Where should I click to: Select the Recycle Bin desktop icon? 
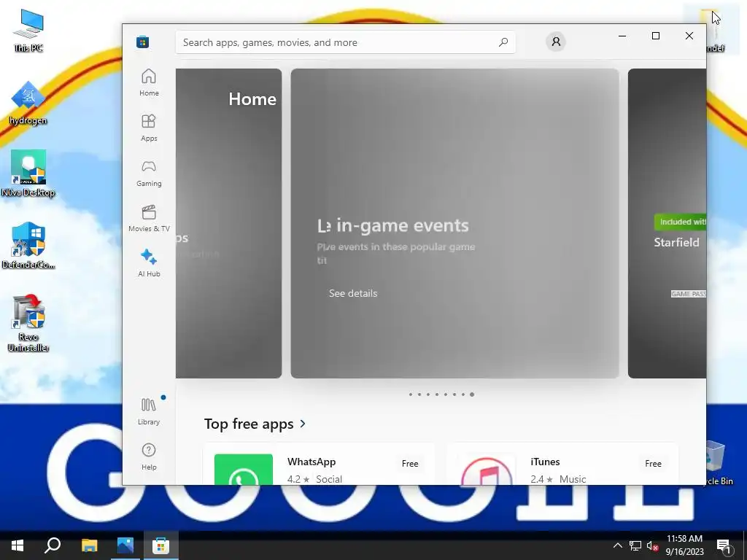[717, 463]
